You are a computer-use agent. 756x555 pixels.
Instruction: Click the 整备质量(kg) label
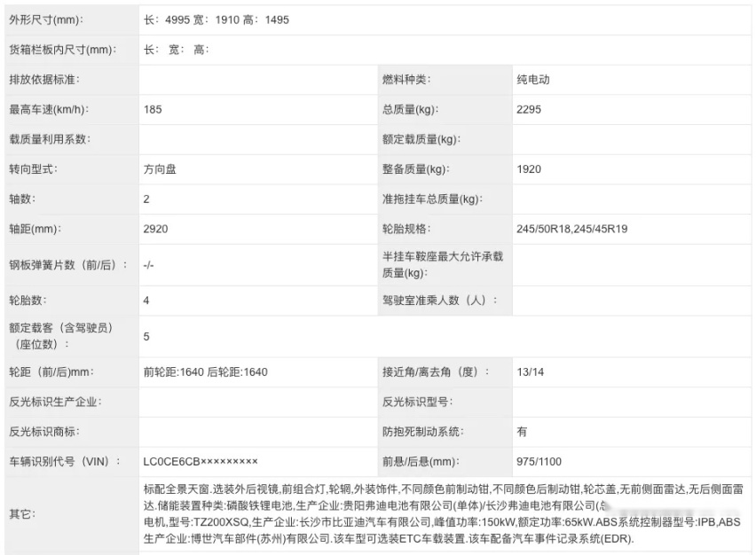pyautogui.click(x=415, y=169)
